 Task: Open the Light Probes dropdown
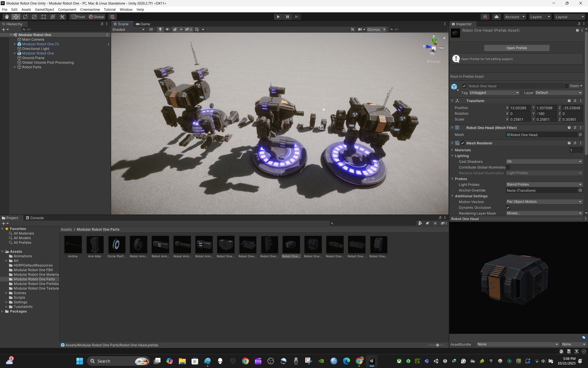(x=544, y=184)
